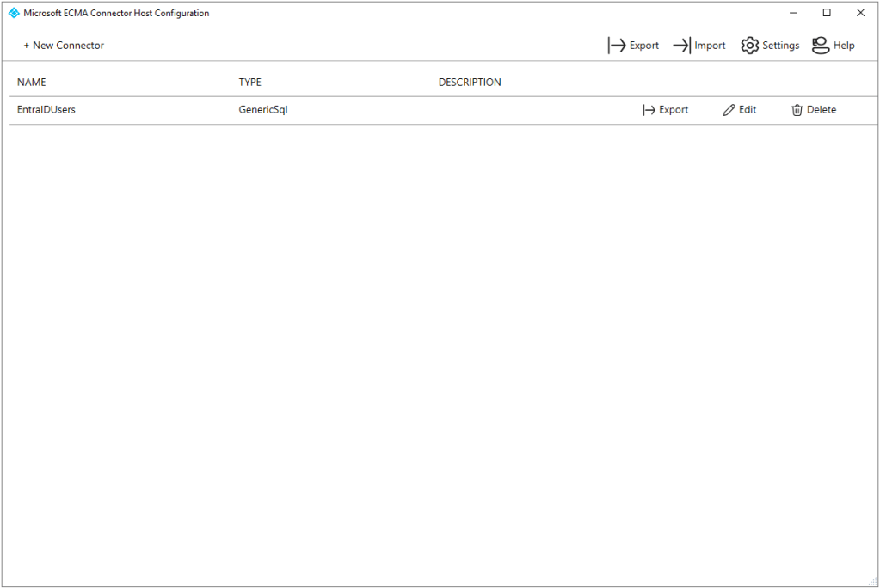Viewport: 880px width, 588px height.
Task: Click the DESCRIPTION column header
Action: pos(470,83)
